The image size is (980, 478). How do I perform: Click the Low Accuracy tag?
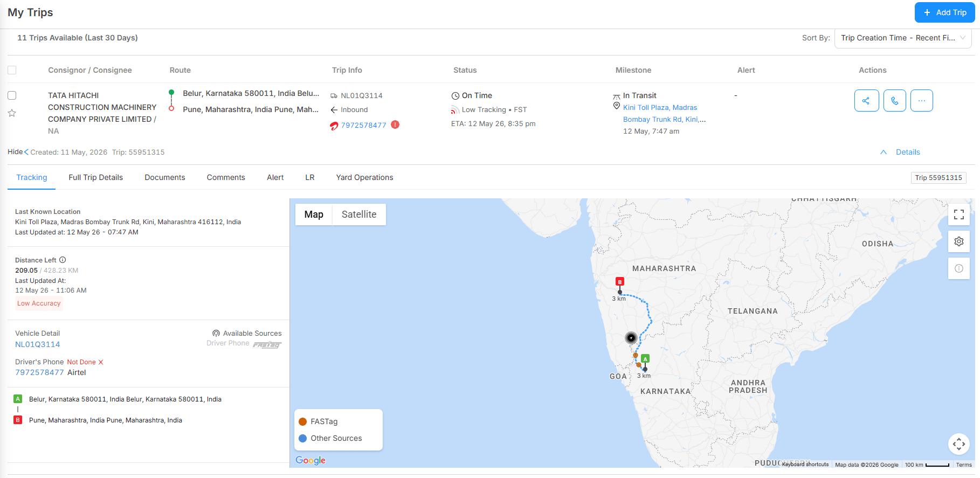pos(39,303)
